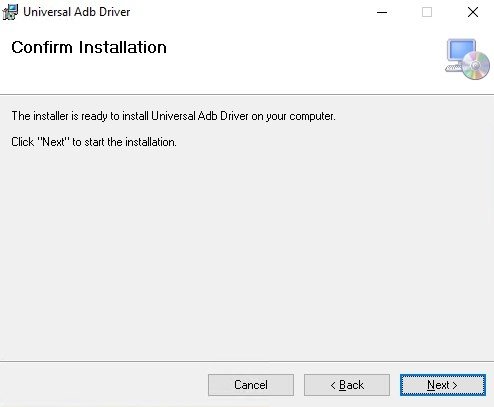Go to previous step with Back button
The height and width of the screenshot is (407, 494).
[x=347, y=385]
